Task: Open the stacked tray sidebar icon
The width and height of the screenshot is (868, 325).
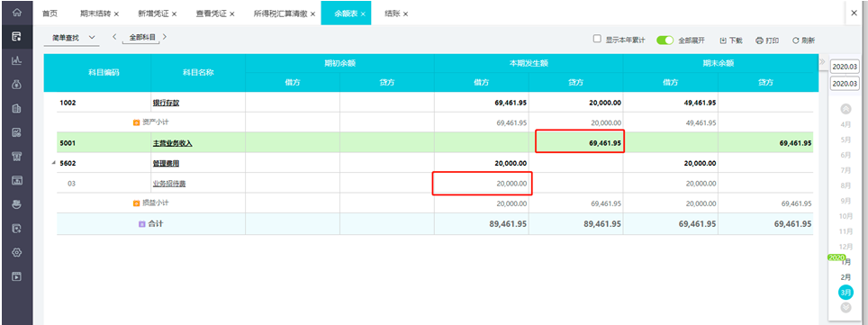Action: (x=16, y=204)
